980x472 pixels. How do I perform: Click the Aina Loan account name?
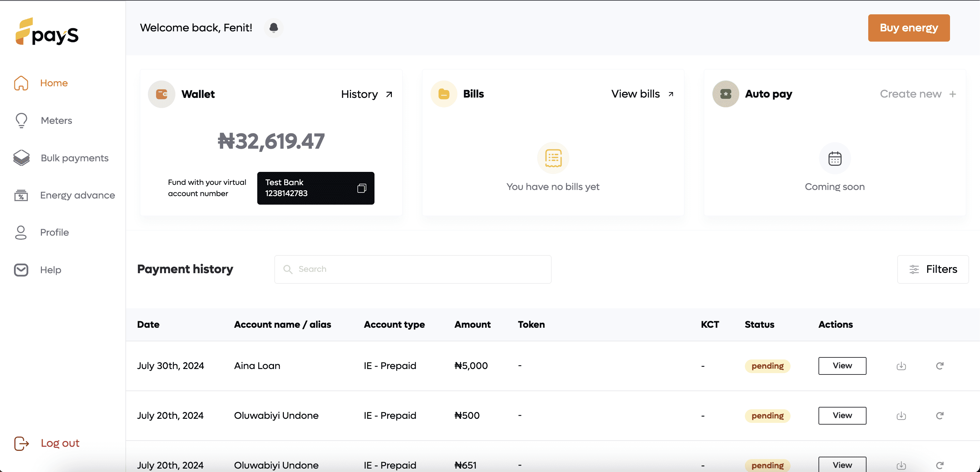(257, 366)
